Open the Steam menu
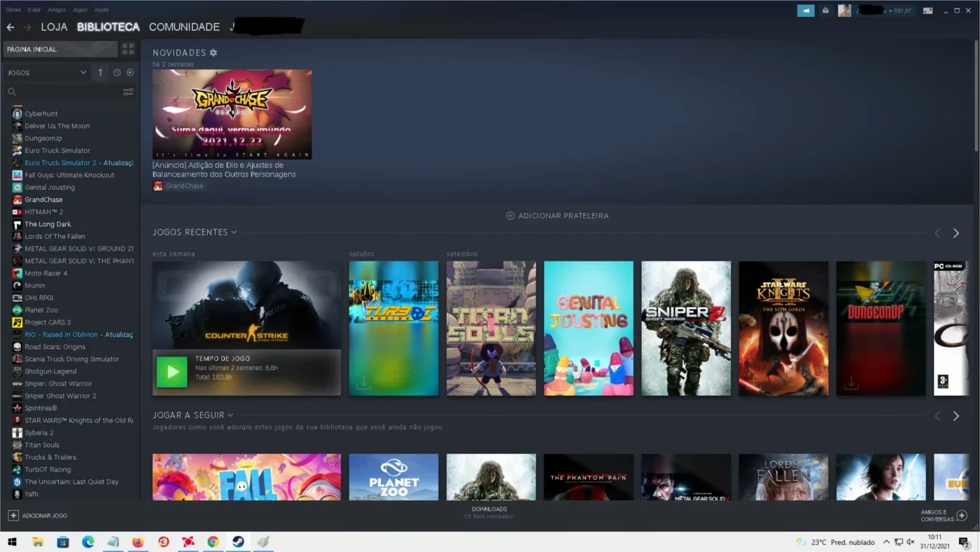The image size is (980, 552). 13,10
